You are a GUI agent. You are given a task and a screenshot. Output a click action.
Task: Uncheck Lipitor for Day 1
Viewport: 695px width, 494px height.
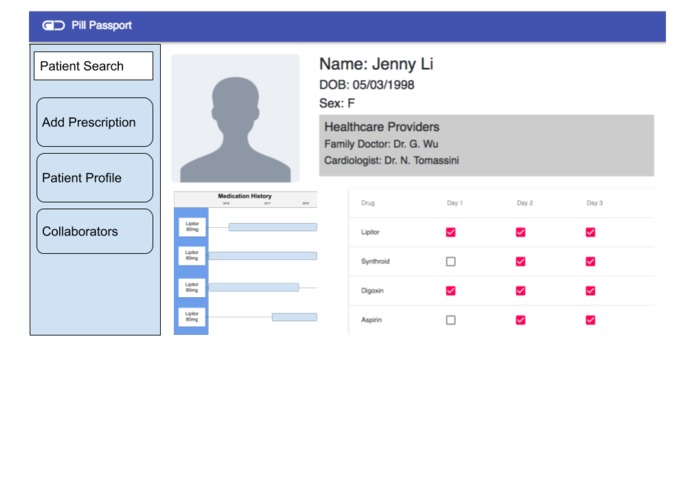point(451,232)
